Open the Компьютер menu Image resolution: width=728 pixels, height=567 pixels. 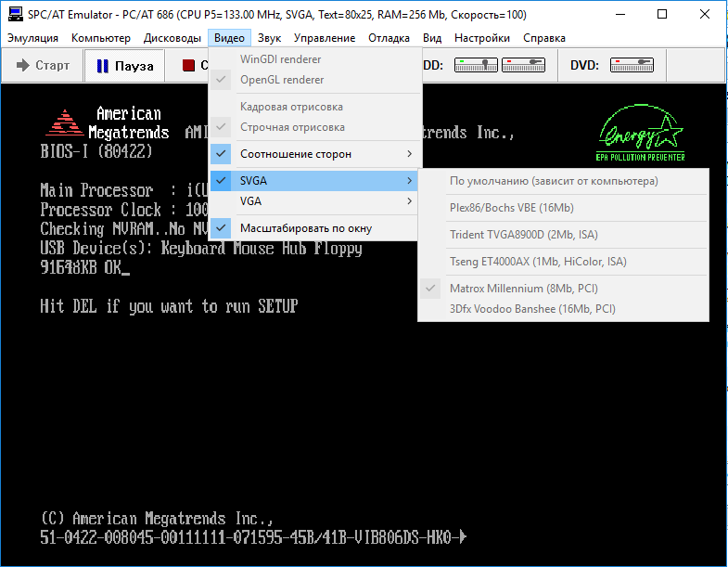[x=101, y=38]
